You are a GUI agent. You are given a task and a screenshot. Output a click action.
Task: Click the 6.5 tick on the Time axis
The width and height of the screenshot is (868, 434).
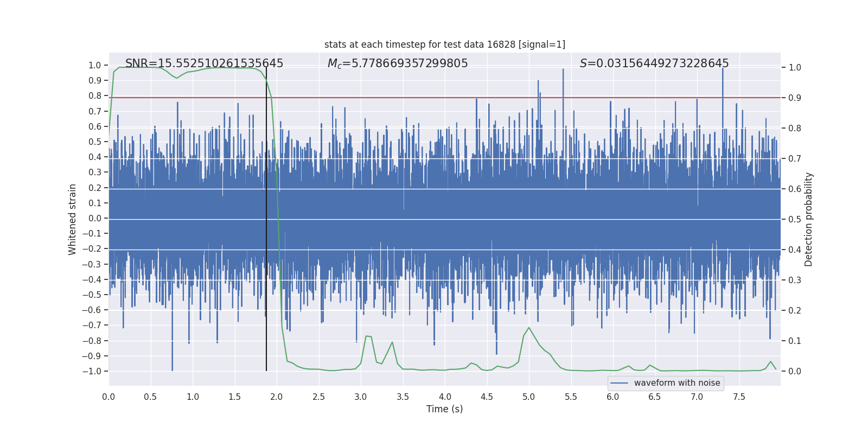655,397
